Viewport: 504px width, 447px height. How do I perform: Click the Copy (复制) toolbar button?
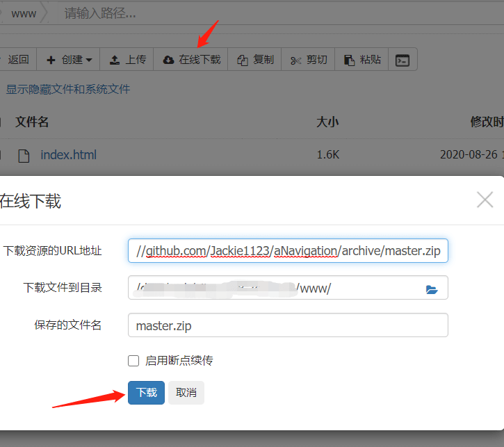coord(255,60)
